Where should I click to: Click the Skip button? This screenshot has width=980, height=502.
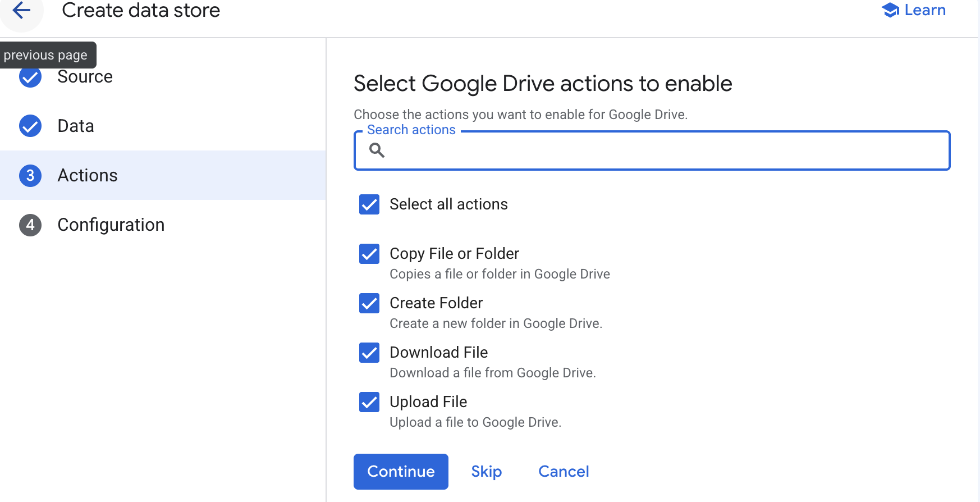tap(487, 472)
